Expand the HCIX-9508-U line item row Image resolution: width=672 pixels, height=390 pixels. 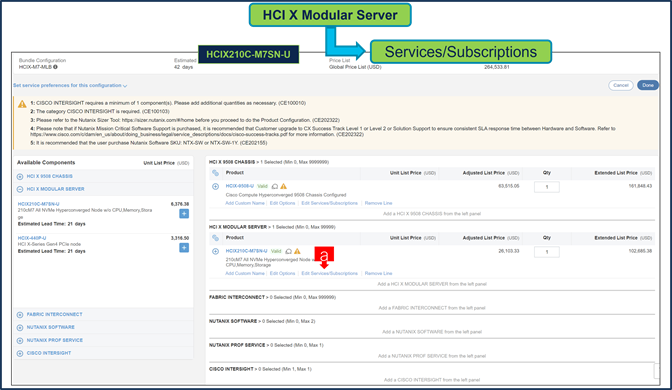[216, 186]
